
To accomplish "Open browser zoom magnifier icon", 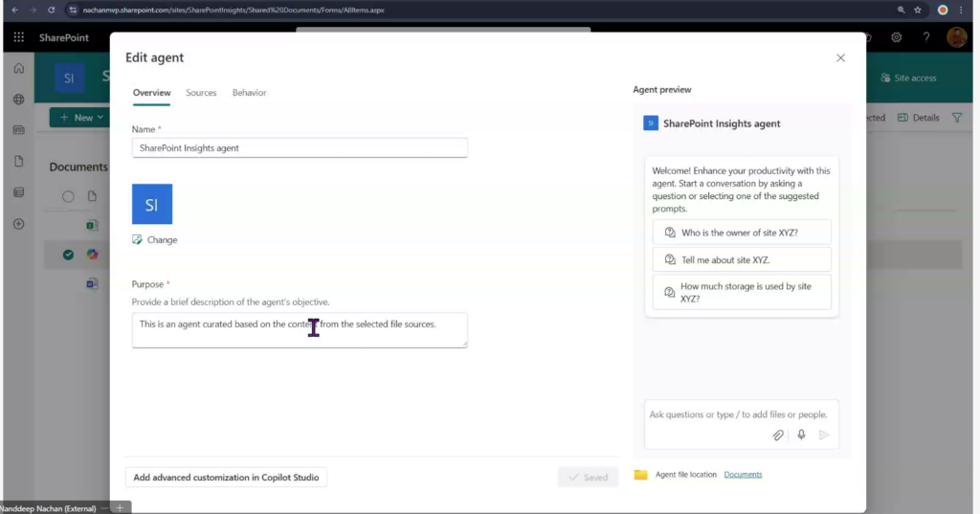I will (x=901, y=10).
